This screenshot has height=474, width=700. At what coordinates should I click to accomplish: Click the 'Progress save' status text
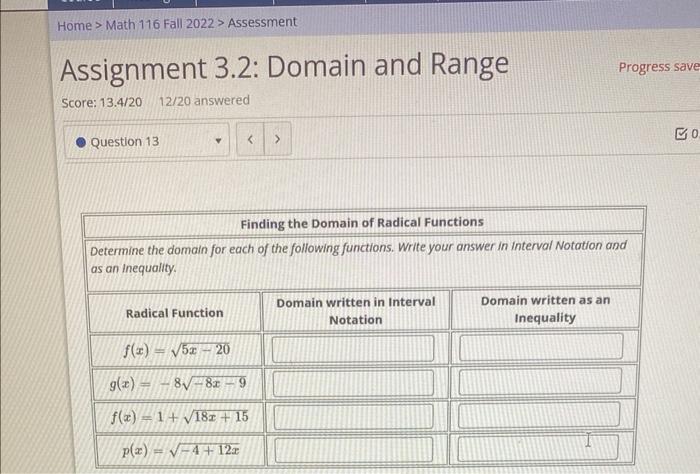(x=658, y=67)
